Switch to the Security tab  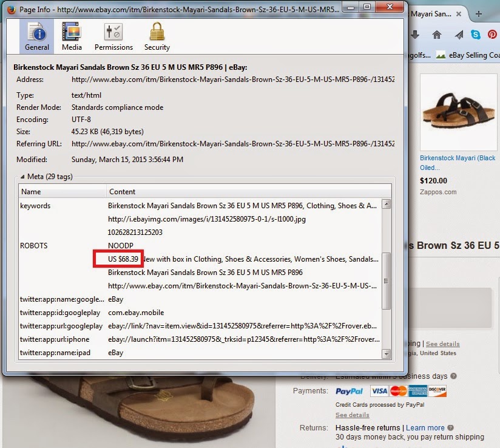(x=157, y=36)
